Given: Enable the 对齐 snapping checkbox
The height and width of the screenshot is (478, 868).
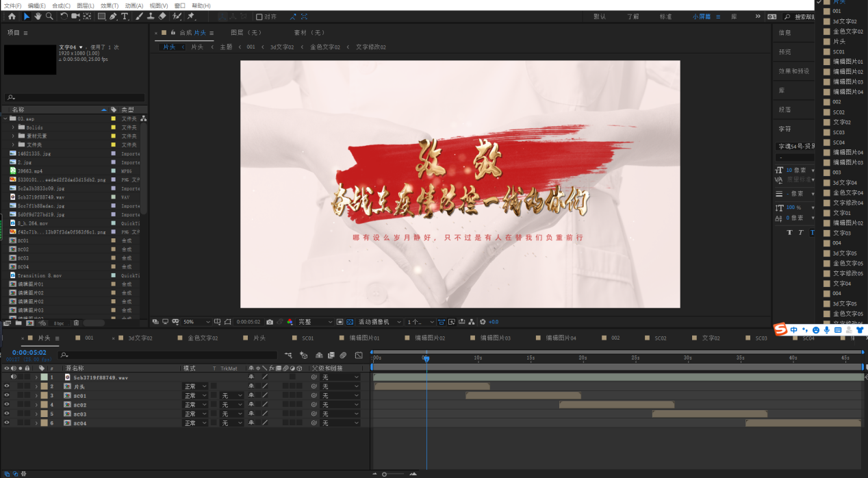Looking at the screenshot, I should click(x=259, y=16).
